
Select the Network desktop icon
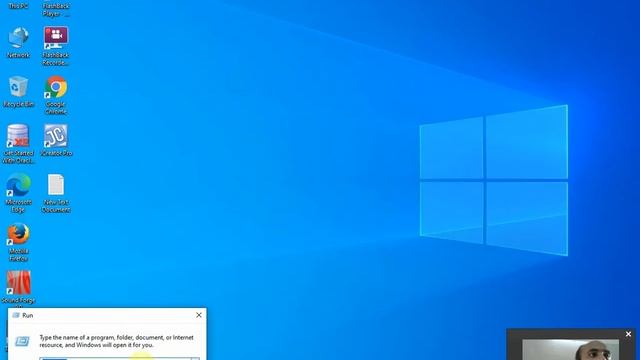click(18, 42)
